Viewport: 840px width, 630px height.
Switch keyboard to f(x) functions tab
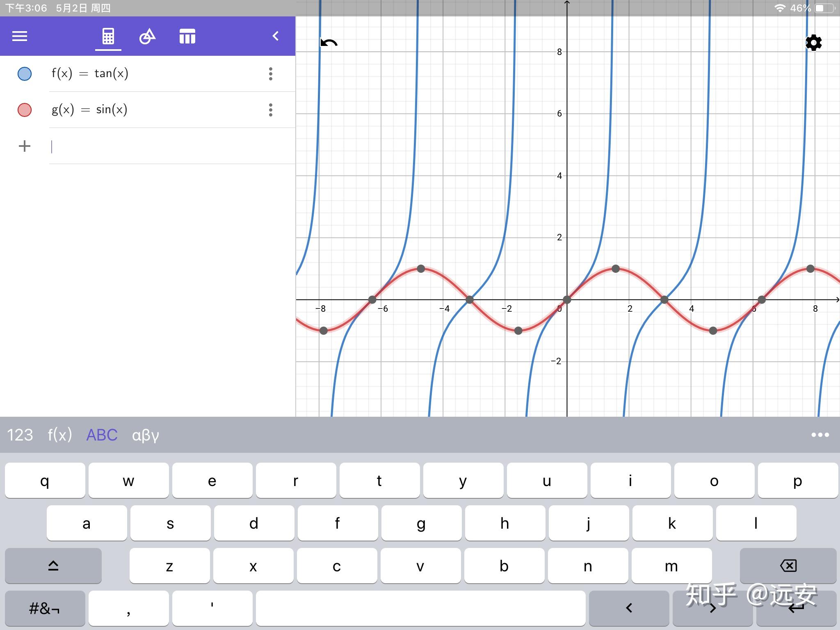60,435
